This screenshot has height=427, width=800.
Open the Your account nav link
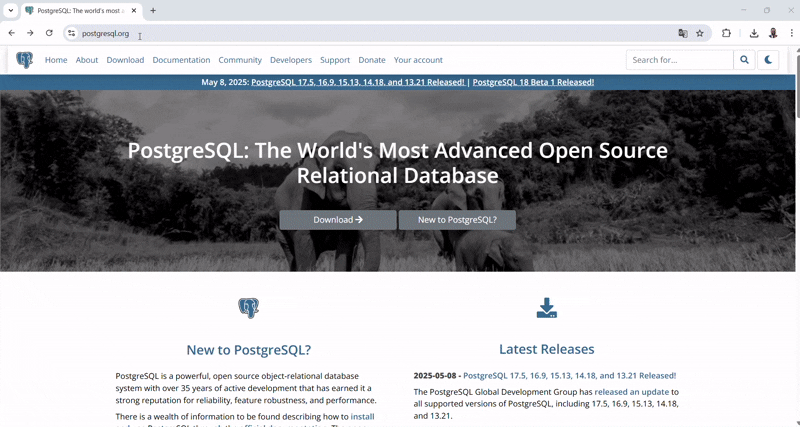[418, 60]
